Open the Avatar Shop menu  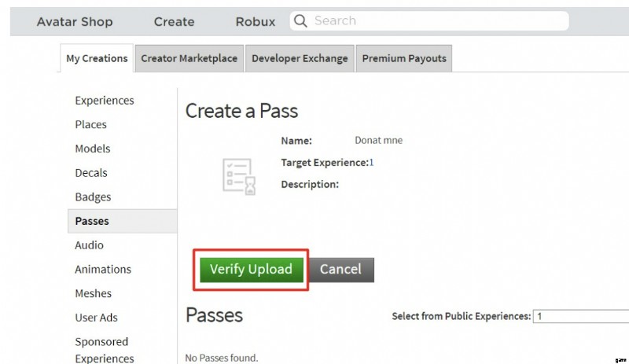(x=75, y=22)
